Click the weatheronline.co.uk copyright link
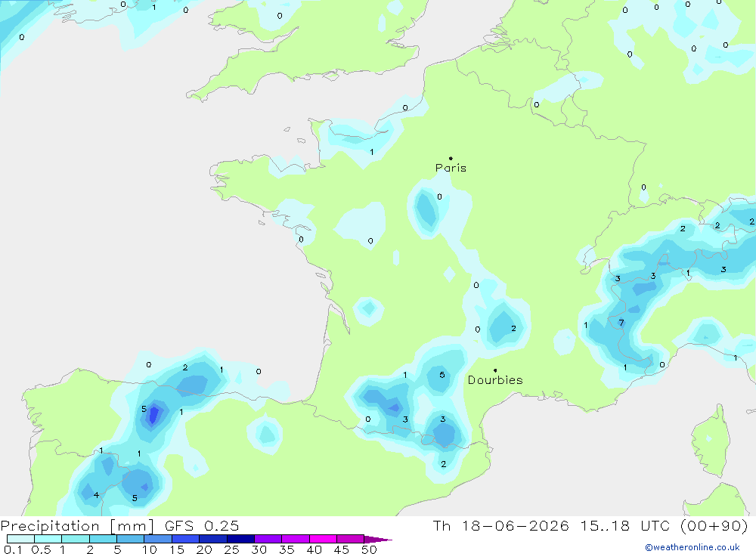 pos(692,547)
